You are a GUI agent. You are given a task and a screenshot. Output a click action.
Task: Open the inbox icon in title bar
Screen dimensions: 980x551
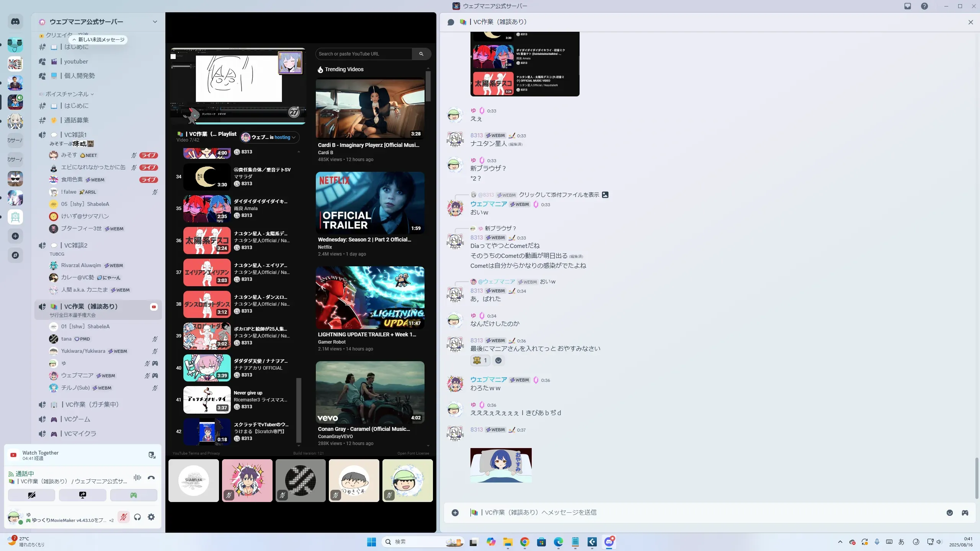pos(908,6)
